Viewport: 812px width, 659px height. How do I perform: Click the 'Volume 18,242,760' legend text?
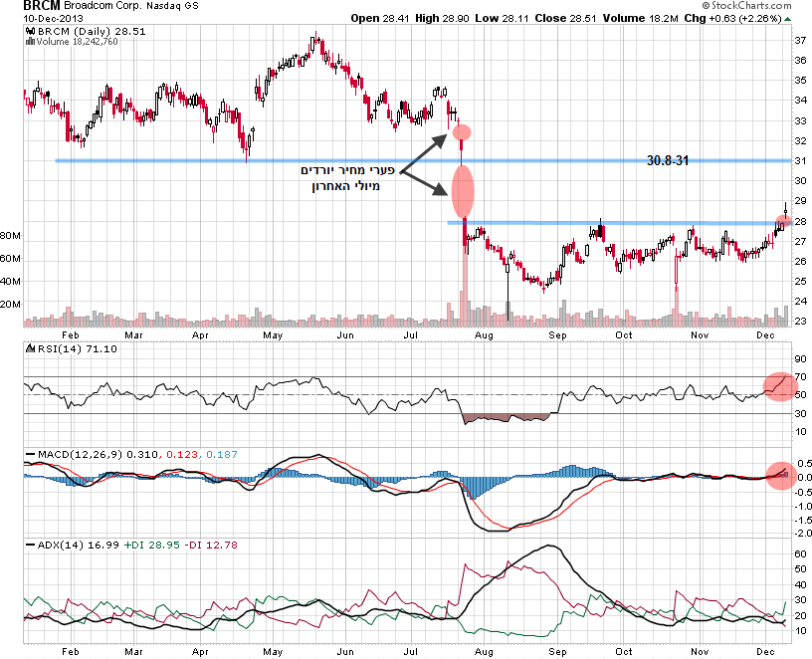[78, 42]
